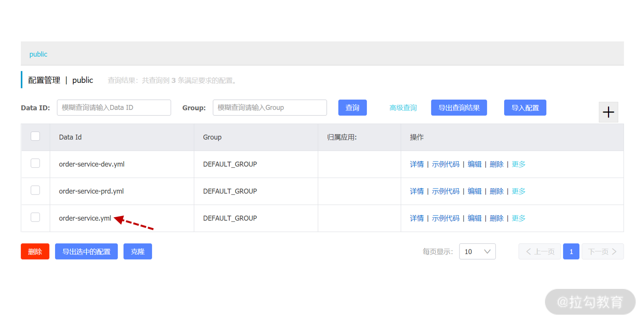Click DEFAULT_GROUP in order-service-prd.yml row
The width and height of the screenshot is (644, 323).
(230, 191)
